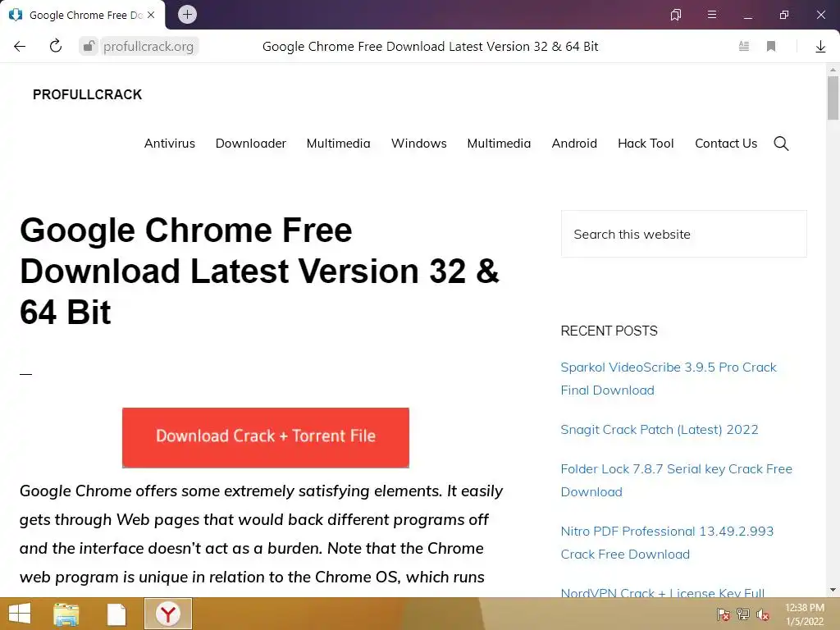This screenshot has width=840, height=630.
Task: Click the muted volume tray icon
Action: pos(763,614)
